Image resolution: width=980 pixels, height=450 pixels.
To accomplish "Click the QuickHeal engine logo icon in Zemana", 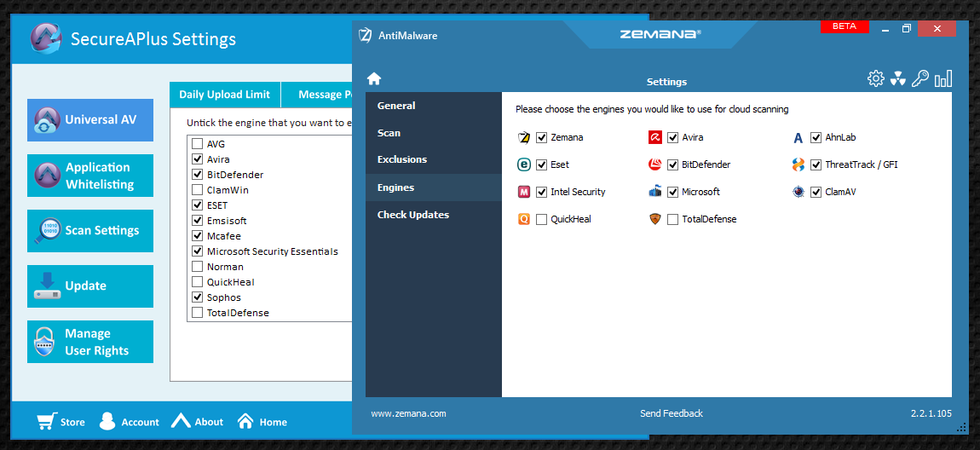I will pyautogui.click(x=524, y=219).
